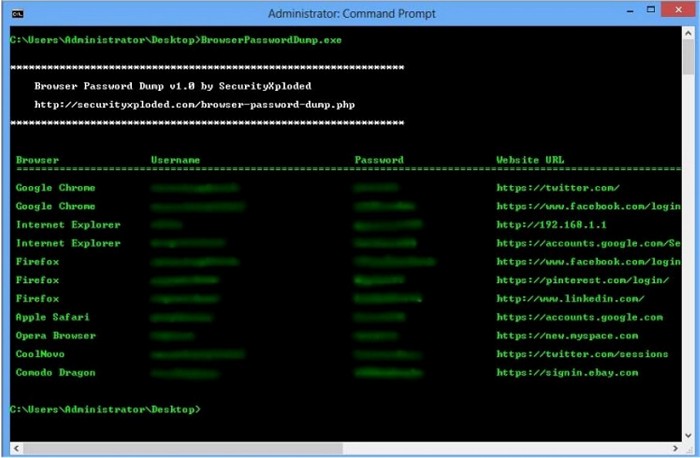
Task: Click the https://pinterest.com/login/ URL
Action: coord(583,280)
